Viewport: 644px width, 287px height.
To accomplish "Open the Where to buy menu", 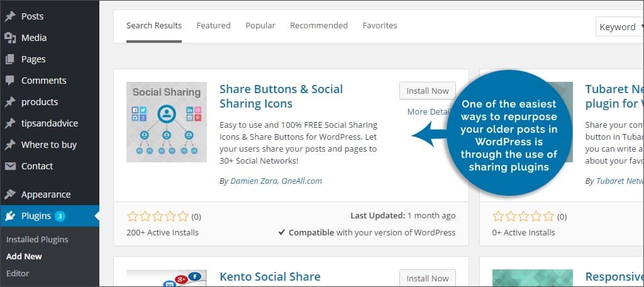I will (50, 145).
